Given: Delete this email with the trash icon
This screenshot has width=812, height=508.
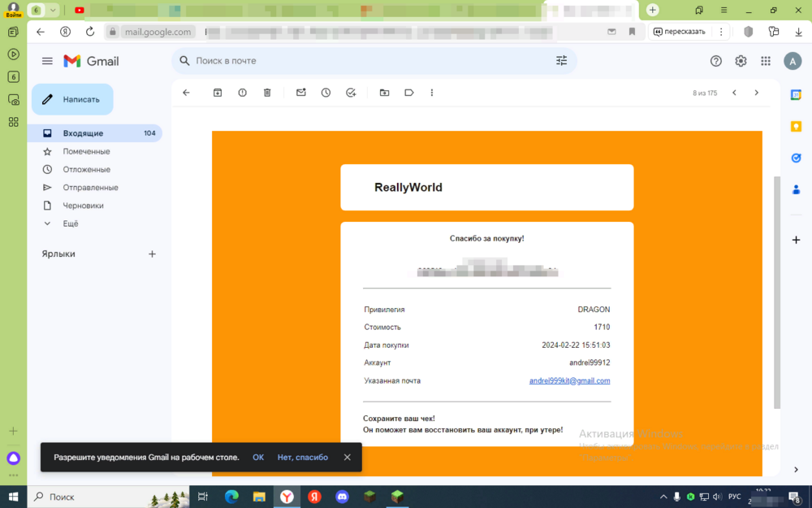Looking at the screenshot, I should tap(267, 93).
